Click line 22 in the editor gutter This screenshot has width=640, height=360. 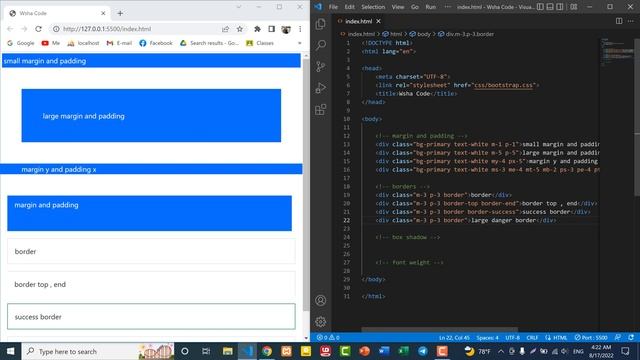coord(346,220)
